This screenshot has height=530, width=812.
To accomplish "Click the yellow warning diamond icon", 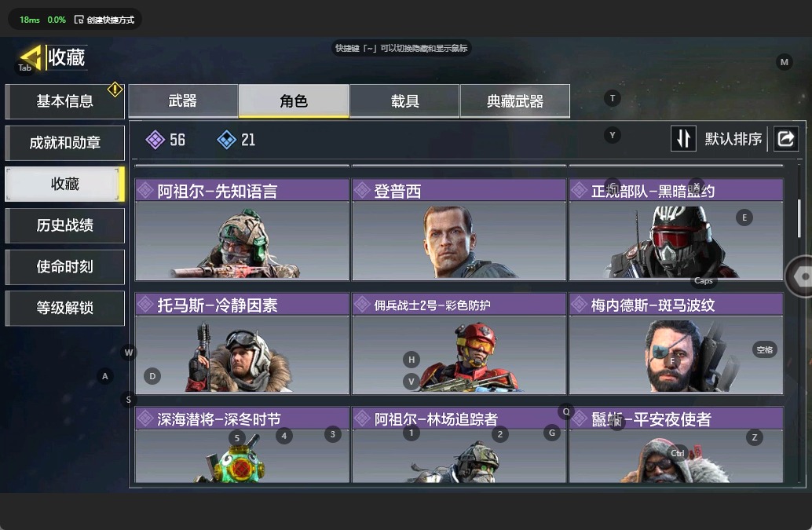I will pyautogui.click(x=115, y=90).
